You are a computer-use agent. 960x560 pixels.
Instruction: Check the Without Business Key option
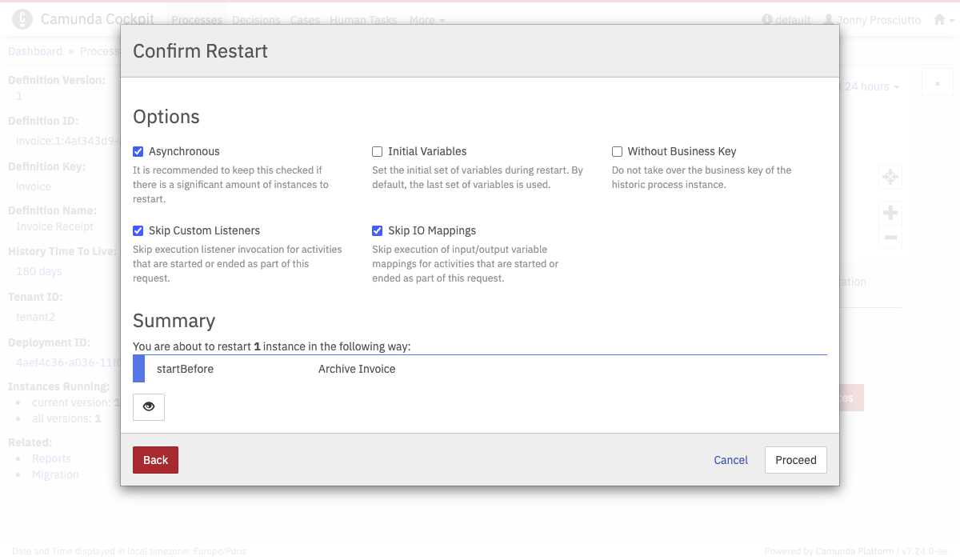(617, 151)
